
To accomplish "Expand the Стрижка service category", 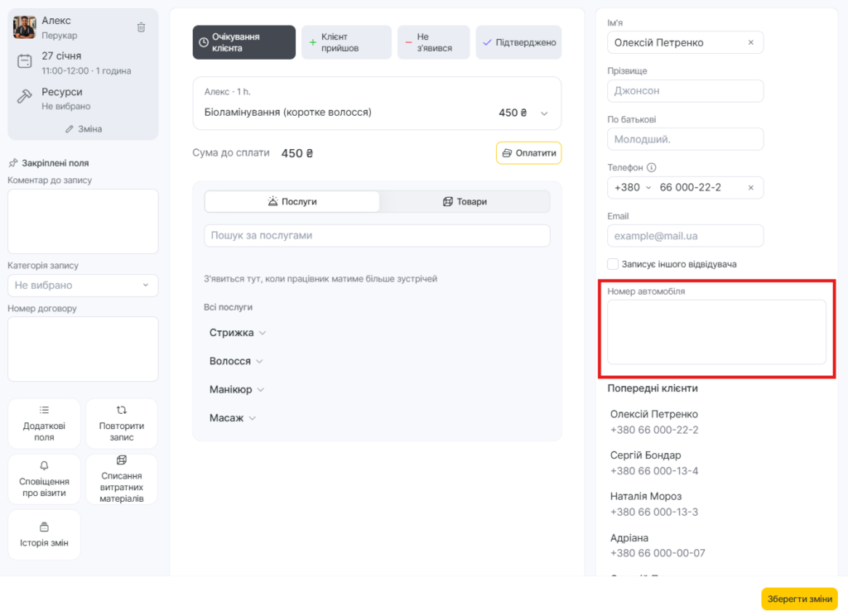I will pyautogui.click(x=238, y=333).
